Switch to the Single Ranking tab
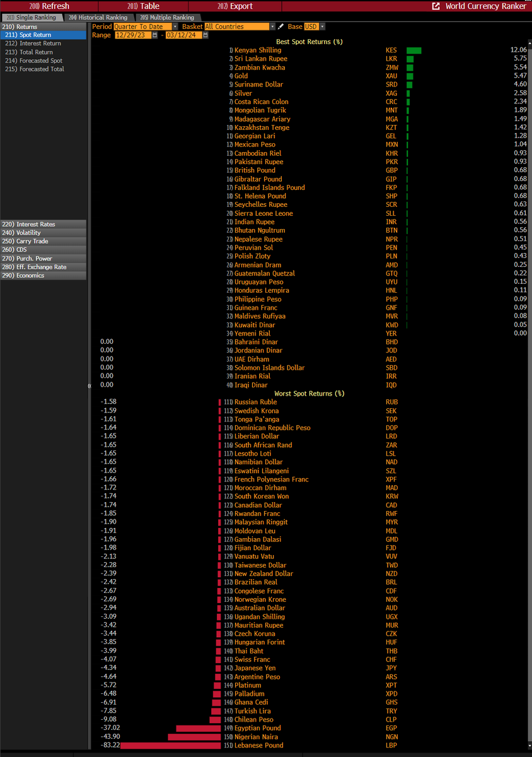 tap(32, 18)
